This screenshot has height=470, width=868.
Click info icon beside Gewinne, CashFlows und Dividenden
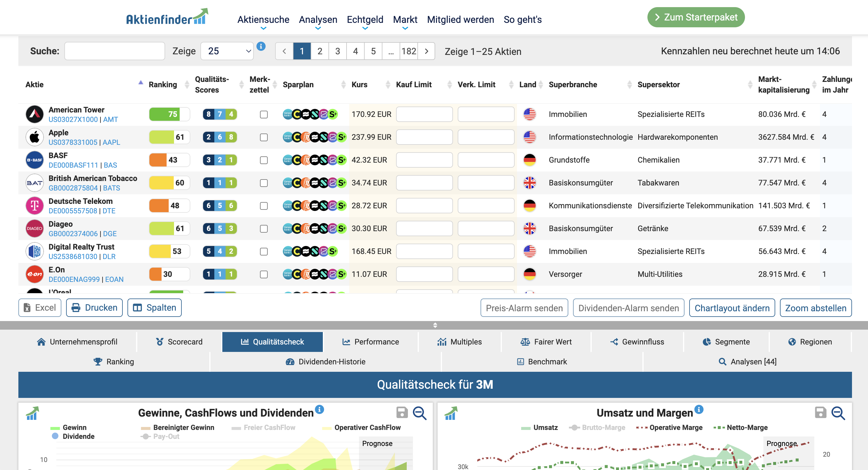[x=320, y=409]
